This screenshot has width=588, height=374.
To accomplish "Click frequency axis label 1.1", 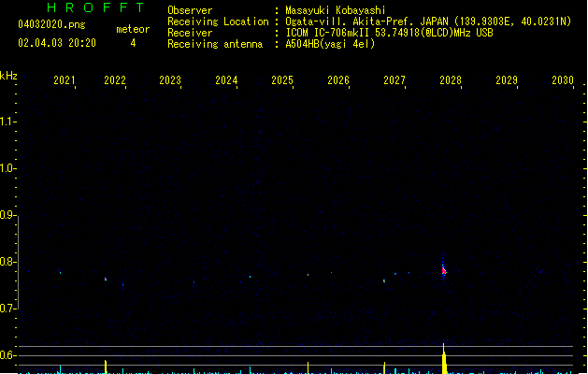I will pos(7,122).
